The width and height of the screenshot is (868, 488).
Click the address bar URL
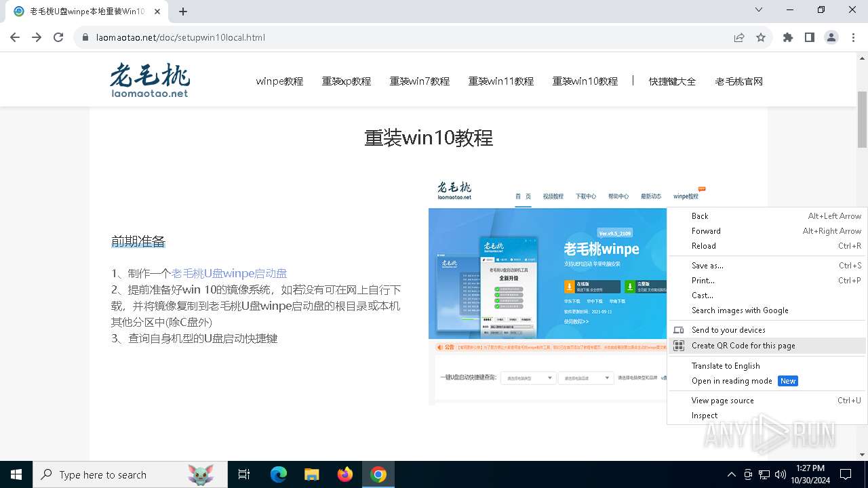point(180,37)
